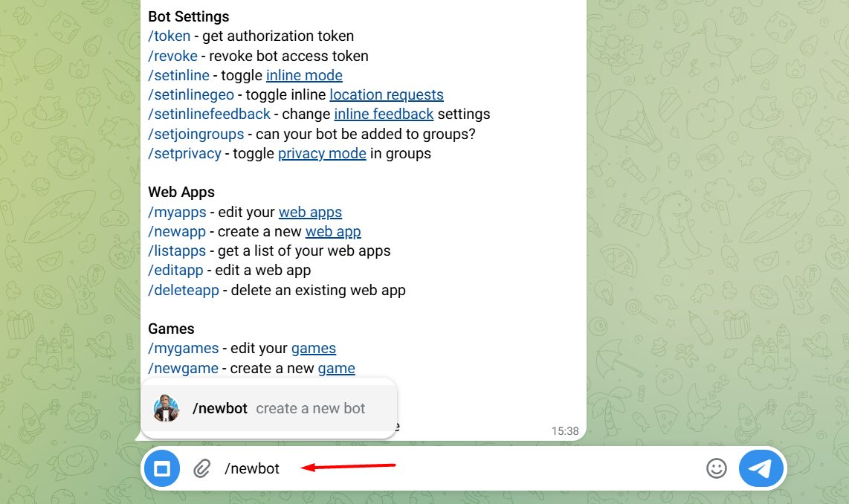Click the /myapps command

coord(177,212)
